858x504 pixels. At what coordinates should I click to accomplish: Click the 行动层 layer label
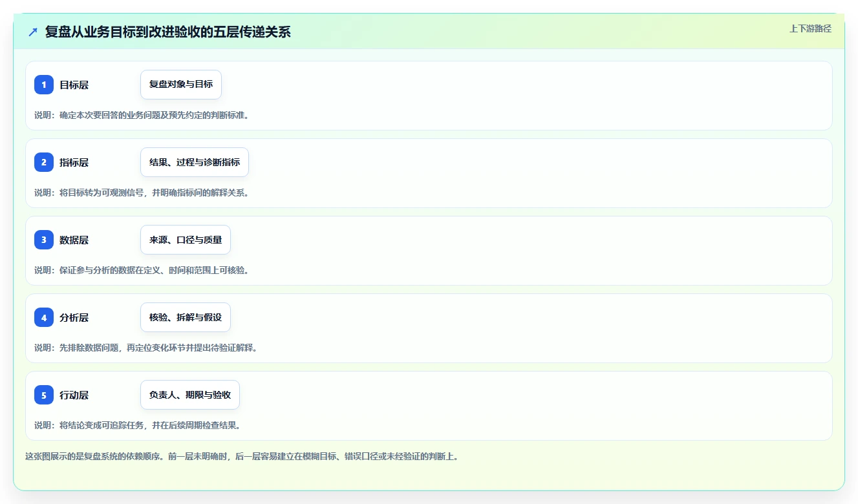(74, 395)
